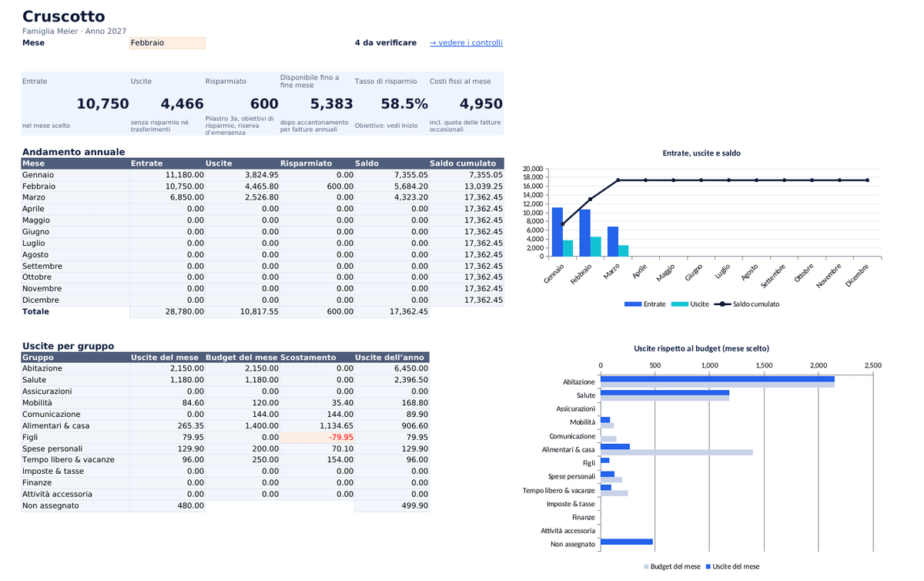
Task: Select Gennaio Entrate cell 11,180.00
Action: click(167, 175)
